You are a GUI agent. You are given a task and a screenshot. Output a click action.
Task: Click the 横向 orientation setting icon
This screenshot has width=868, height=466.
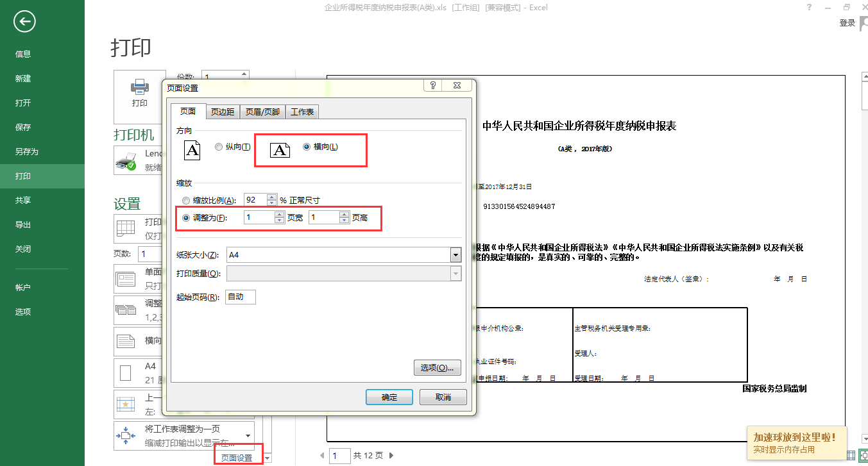point(125,341)
